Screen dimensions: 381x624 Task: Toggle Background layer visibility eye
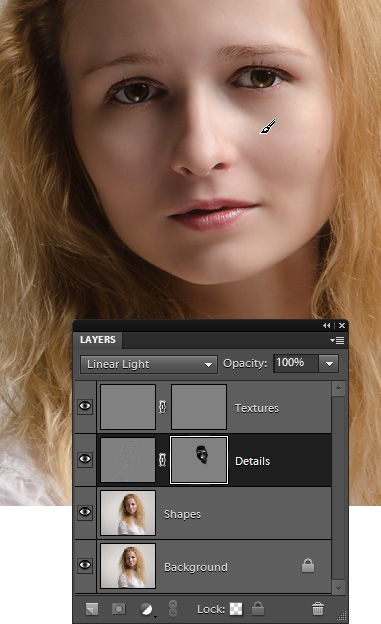[85, 565]
